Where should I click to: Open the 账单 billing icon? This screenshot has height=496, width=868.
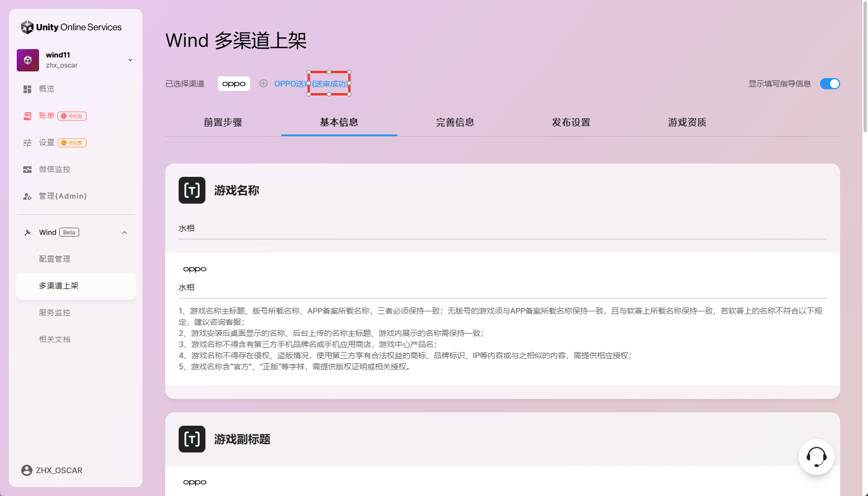pos(27,116)
